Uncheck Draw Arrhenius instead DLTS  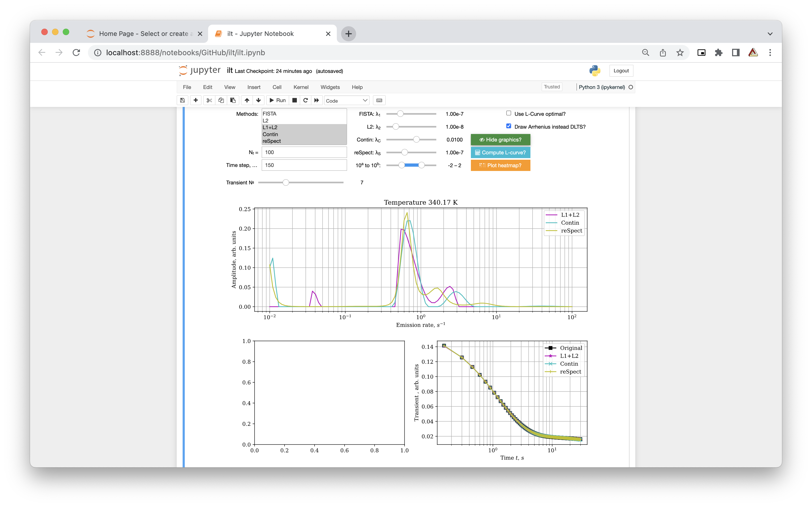click(x=509, y=126)
